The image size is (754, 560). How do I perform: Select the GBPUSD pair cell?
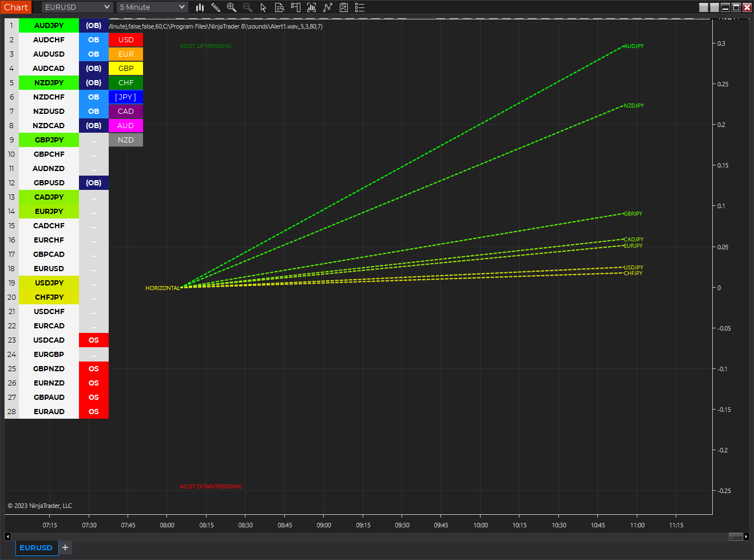coord(49,182)
